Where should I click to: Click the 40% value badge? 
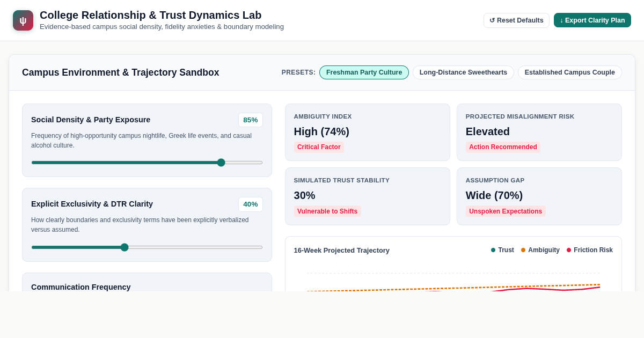251,204
